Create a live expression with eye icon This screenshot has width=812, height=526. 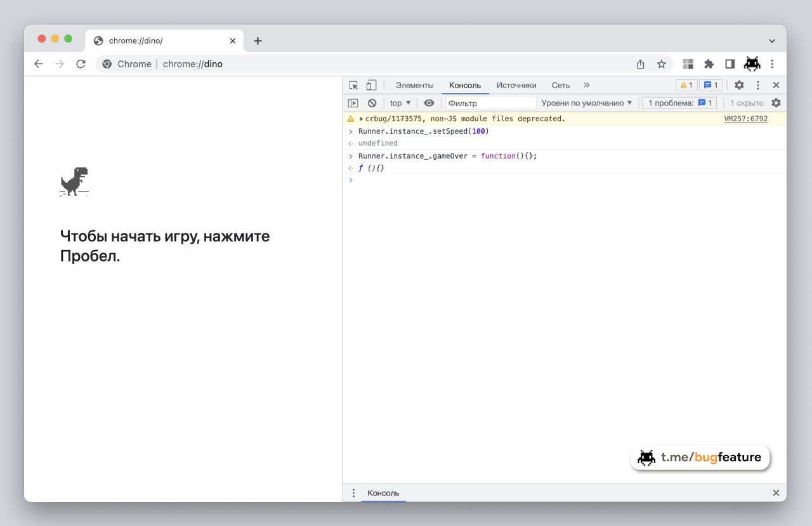tap(429, 103)
